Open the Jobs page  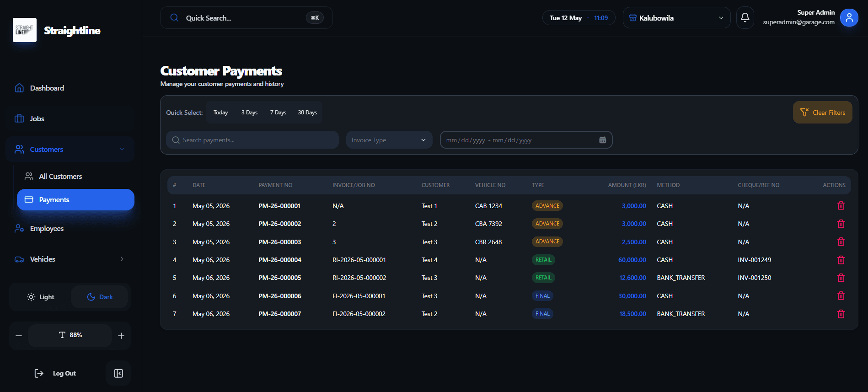point(70,118)
